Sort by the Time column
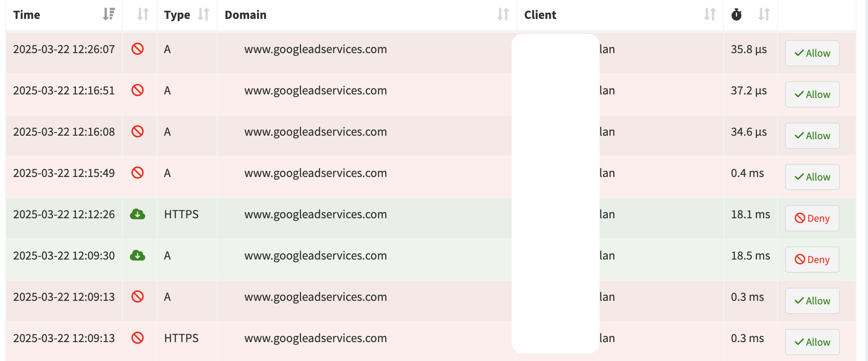This screenshot has width=868, height=361. click(x=109, y=14)
